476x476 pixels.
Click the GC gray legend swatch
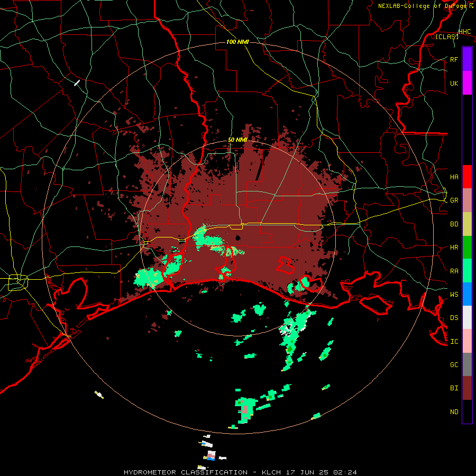pos(467,364)
